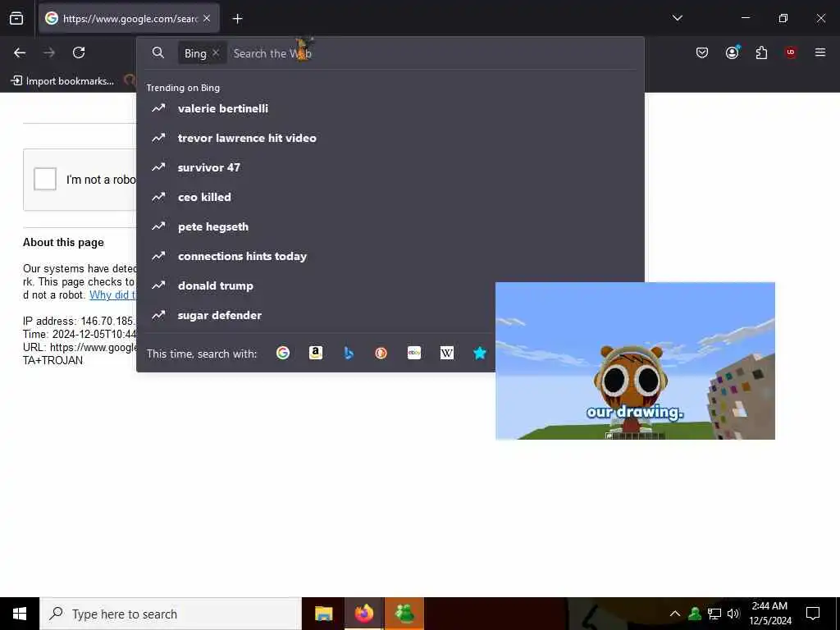The width and height of the screenshot is (840, 630).
Task: Focus the Search the Web input field
Action: point(434,53)
